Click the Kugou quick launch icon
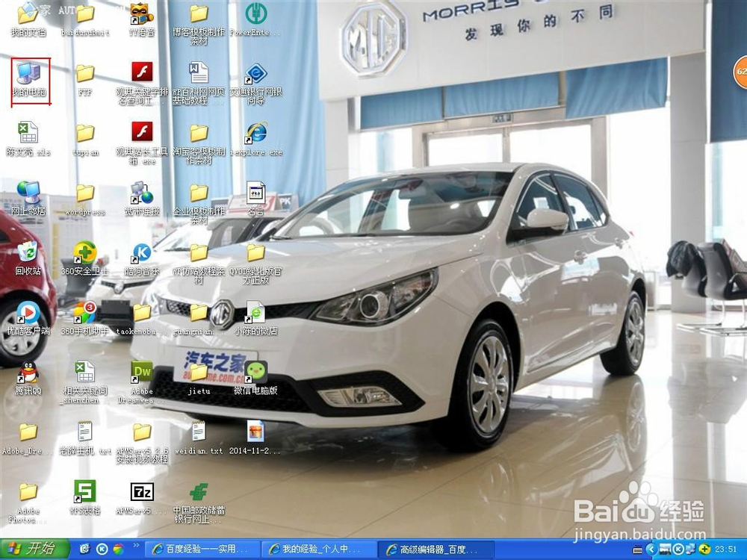 [102, 549]
